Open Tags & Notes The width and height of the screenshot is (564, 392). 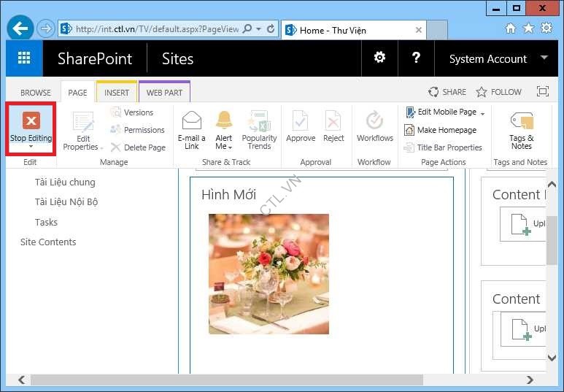click(x=521, y=121)
